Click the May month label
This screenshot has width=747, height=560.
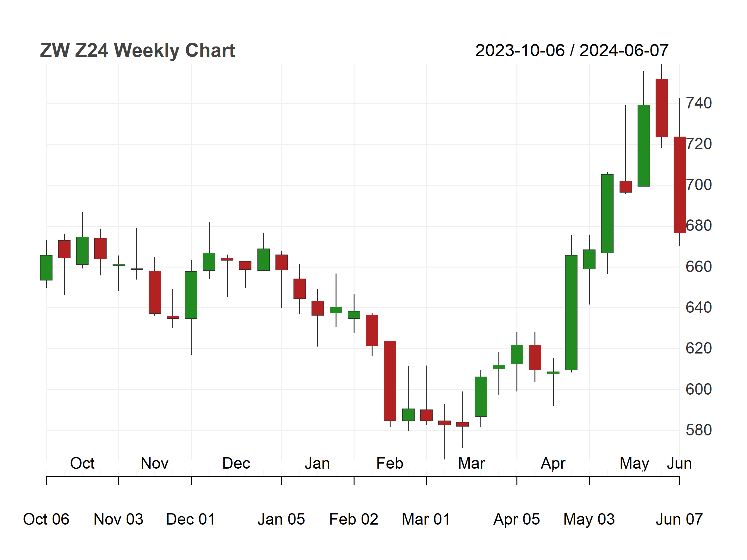(634, 464)
